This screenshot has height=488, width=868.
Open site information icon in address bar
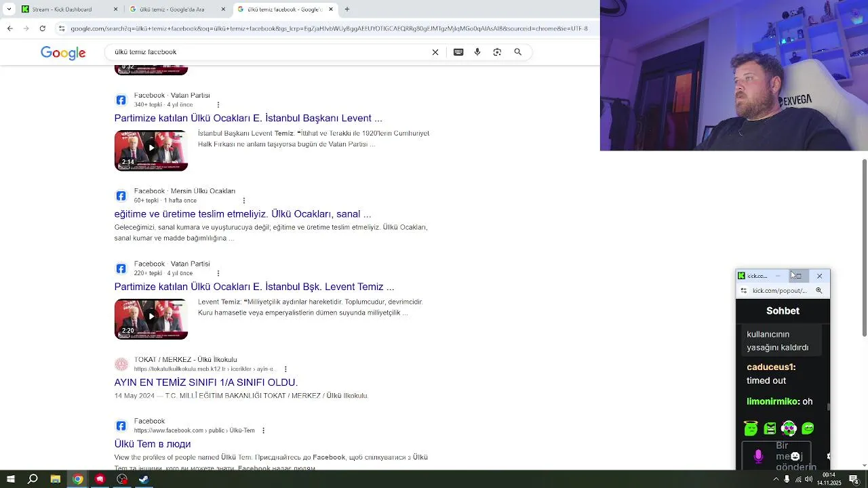(62, 28)
